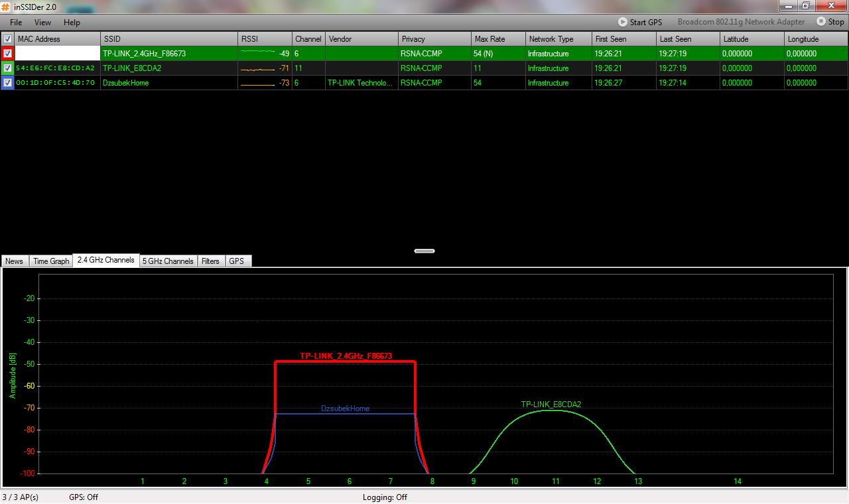Sort by Channel column header
The height and width of the screenshot is (504, 849).
308,39
